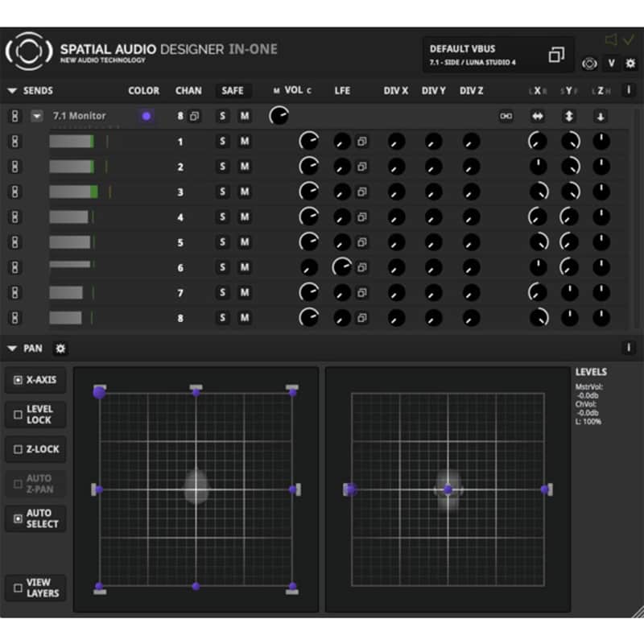Click the speaker icon at top right
Screen dimensions: 644x644
click(611, 39)
